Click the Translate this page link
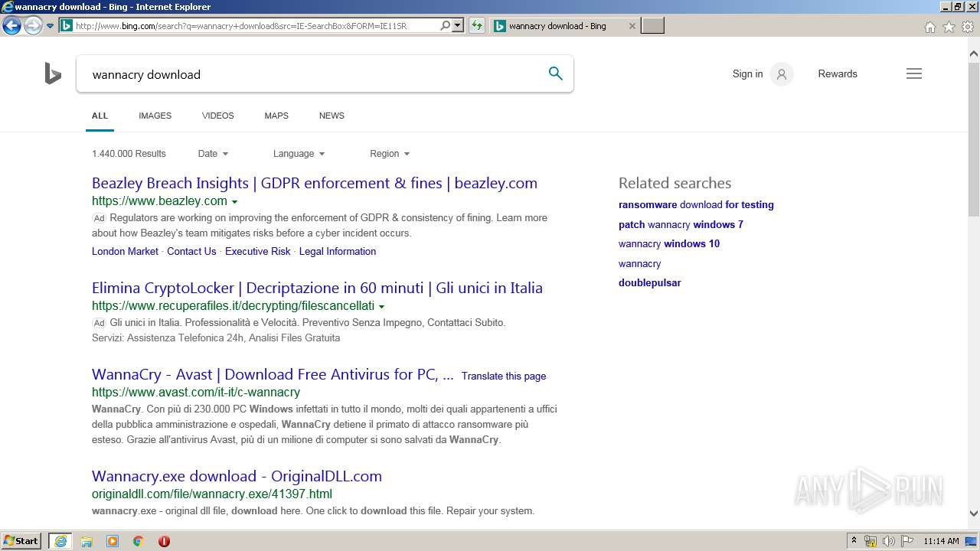The width and height of the screenshot is (980, 551). click(504, 376)
